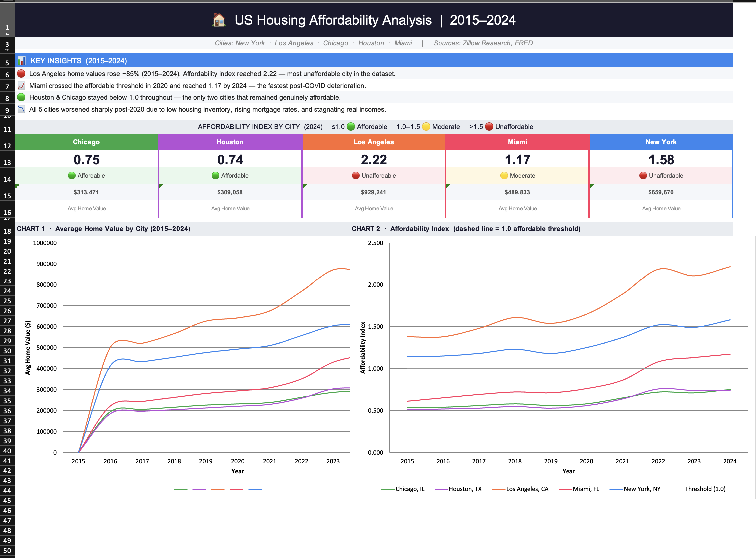Viewport: 756px width, 558px height.
Task: Click the orange Houston column header cell
Action: [230, 142]
